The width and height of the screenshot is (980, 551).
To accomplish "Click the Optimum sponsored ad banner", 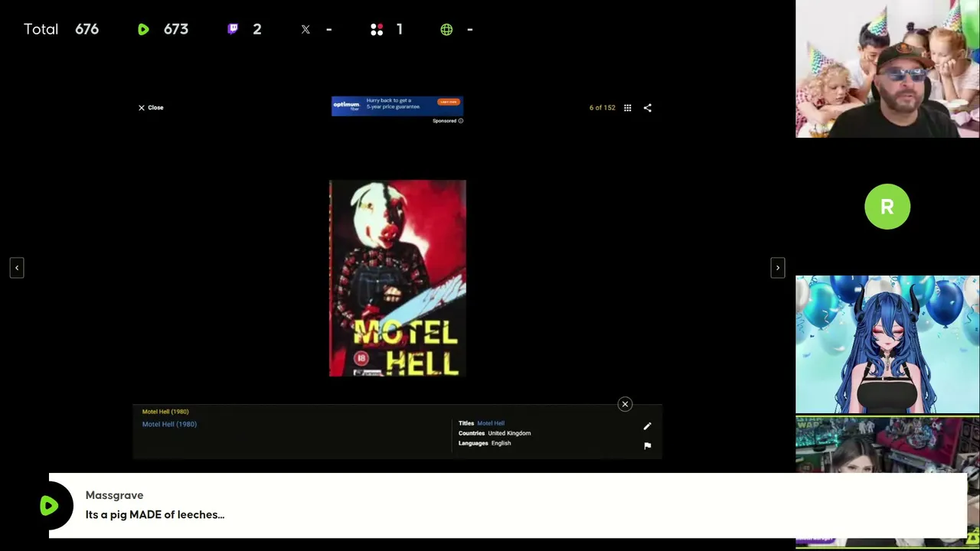I will coord(397,106).
